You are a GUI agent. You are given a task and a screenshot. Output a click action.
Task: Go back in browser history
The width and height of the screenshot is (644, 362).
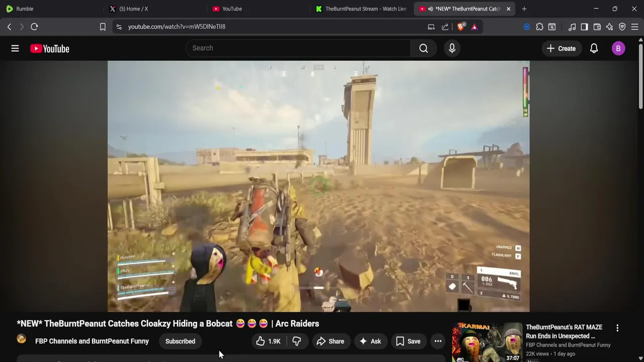point(9,27)
